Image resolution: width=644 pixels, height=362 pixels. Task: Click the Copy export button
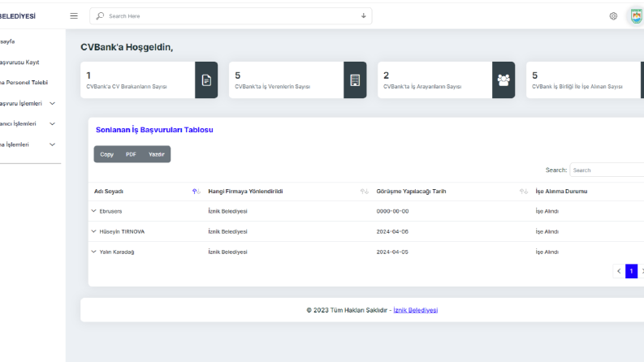pos(106,154)
